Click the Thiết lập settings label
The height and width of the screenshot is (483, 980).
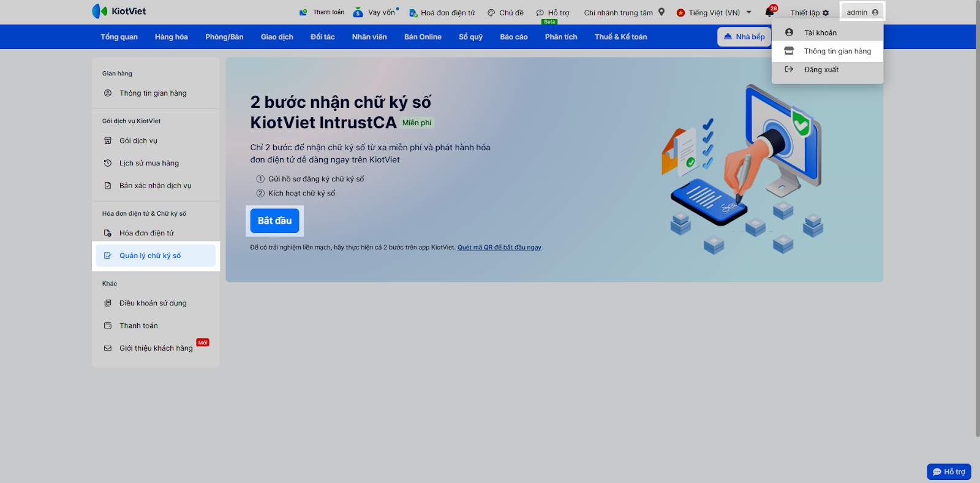coord(805,13)
